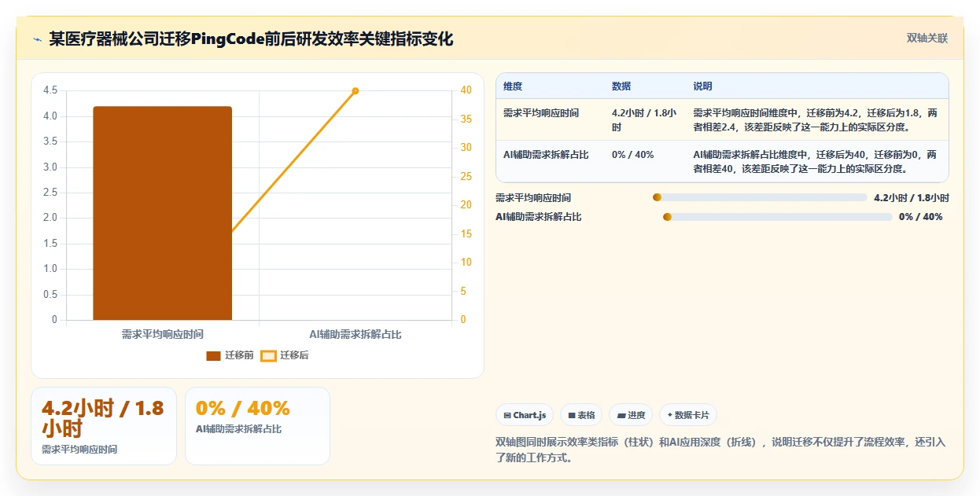This screenshot has width=980, height=496.
Task: Click the 表格 tag icon
Action: click(572, 415)
